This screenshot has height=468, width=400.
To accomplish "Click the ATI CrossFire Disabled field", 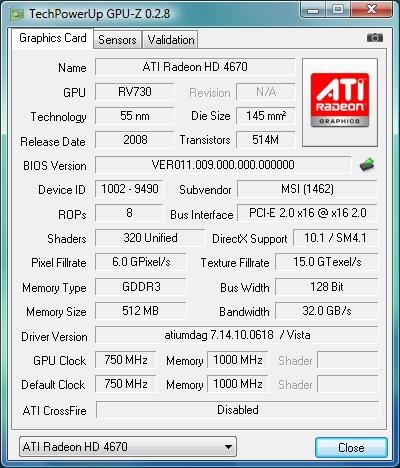I will (237, 410).
